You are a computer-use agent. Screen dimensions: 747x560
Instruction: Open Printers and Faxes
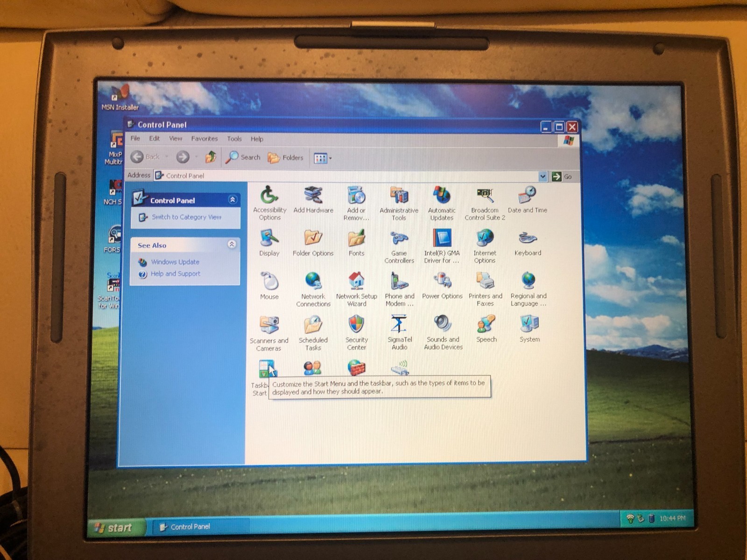coord(485,289)
